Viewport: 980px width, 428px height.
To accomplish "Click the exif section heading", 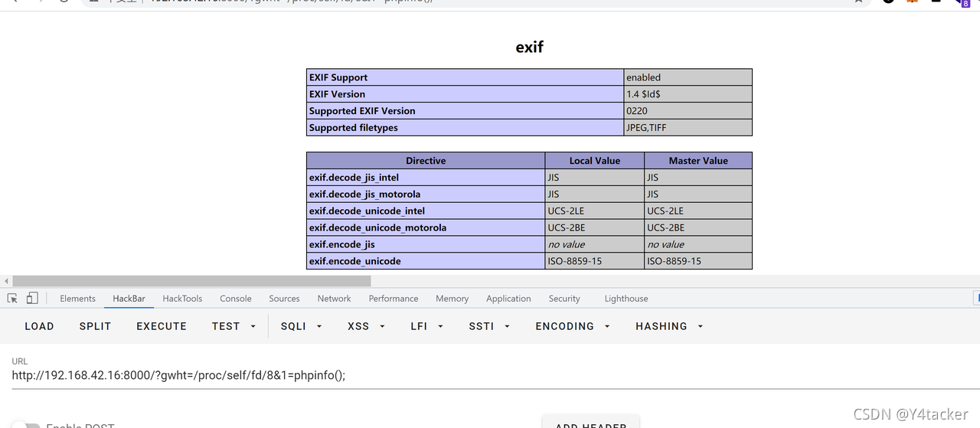I will (529, 47).
